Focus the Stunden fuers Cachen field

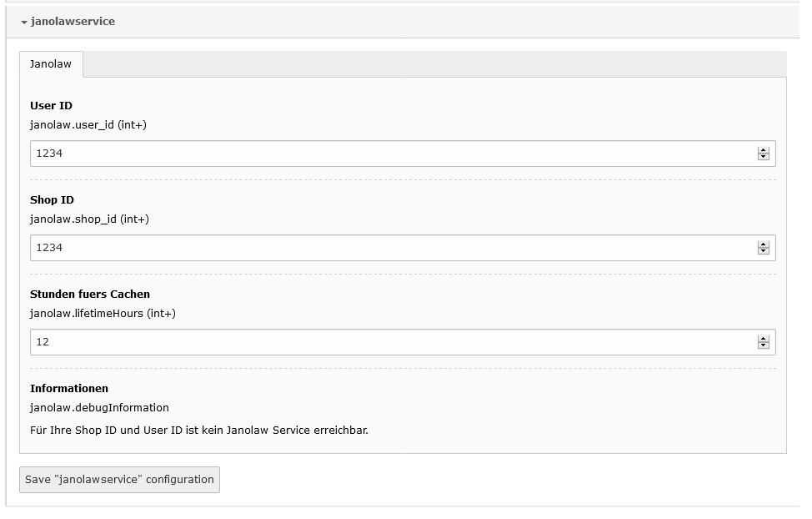click(403, 342)
